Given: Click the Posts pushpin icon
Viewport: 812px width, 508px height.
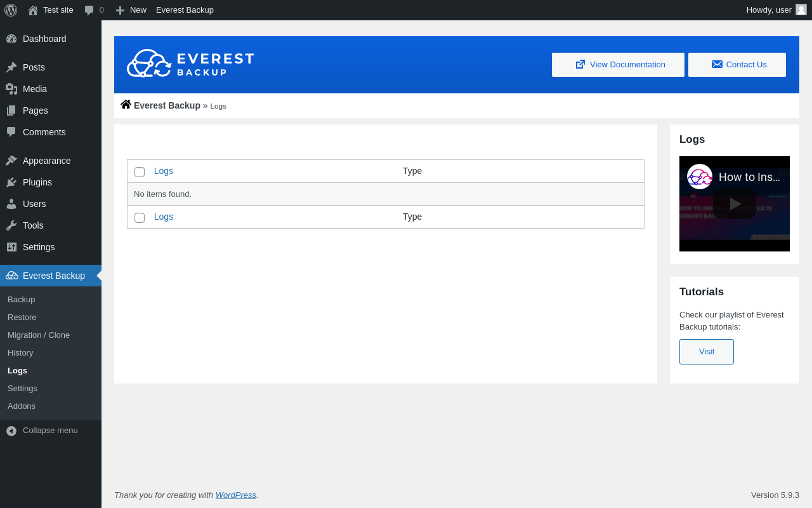Looking at the screenshot, I should [11, 67].
